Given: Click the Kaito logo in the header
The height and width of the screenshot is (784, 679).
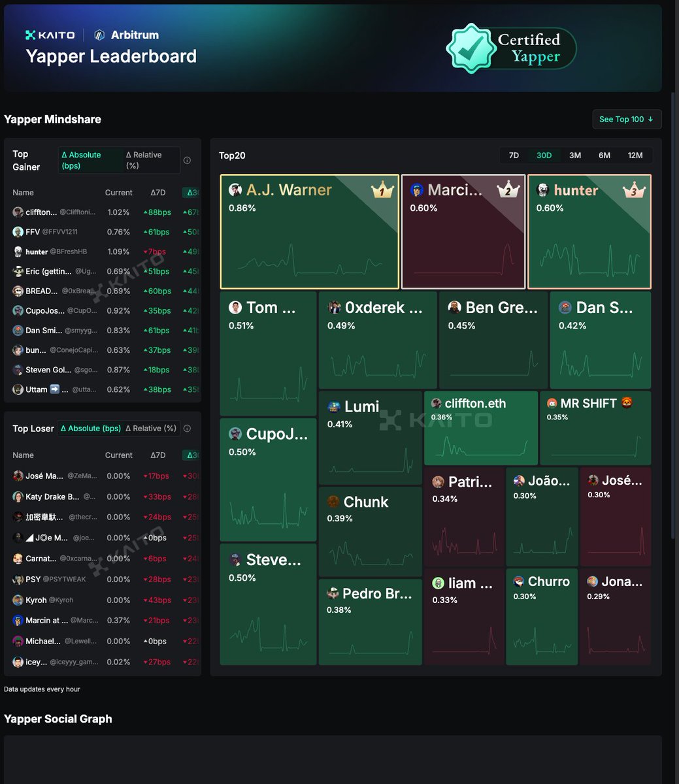Looking at the screenshot, I should pos(50,35).
